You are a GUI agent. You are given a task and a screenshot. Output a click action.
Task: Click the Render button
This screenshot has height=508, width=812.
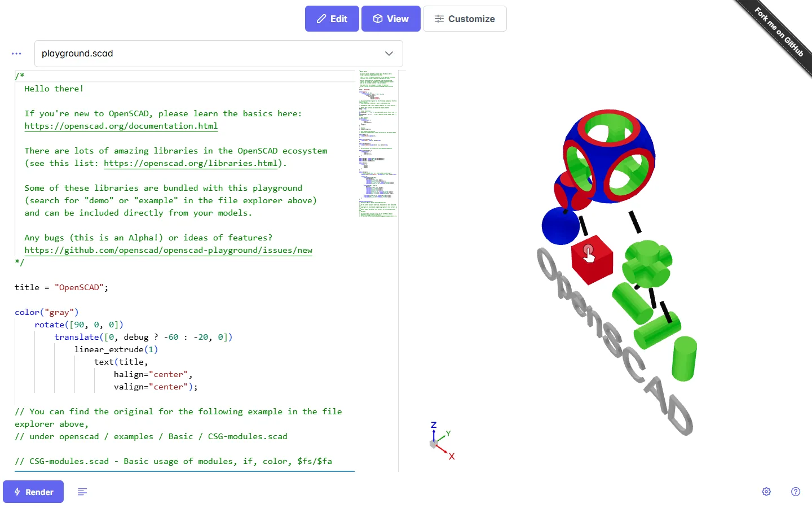(33, 492)
